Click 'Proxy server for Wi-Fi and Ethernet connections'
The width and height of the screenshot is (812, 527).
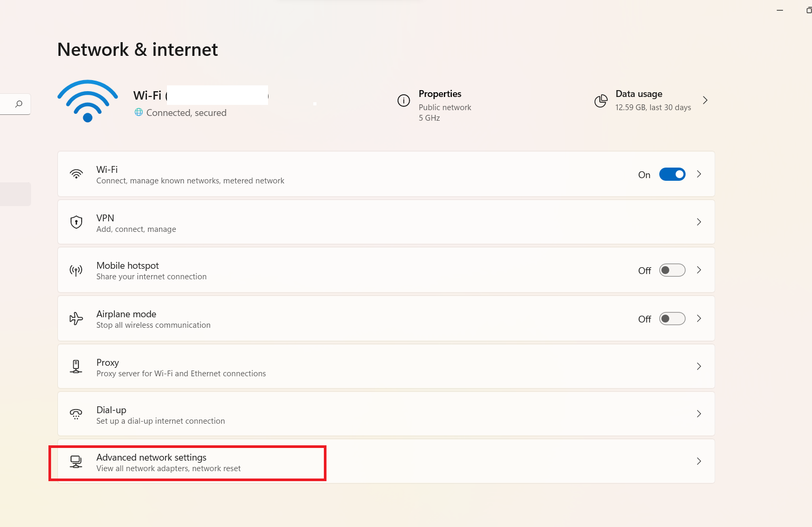pyautogui.click(x=181, y=374)
